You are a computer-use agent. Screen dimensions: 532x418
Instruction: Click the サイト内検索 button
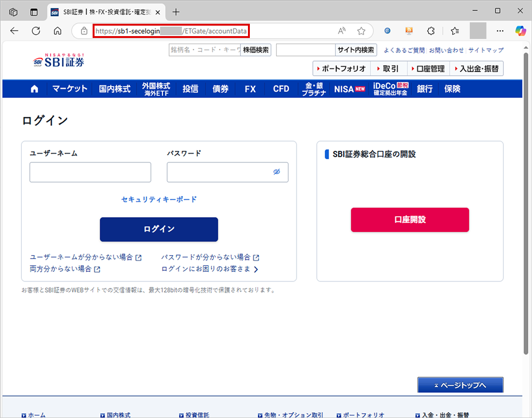(356, 50)
